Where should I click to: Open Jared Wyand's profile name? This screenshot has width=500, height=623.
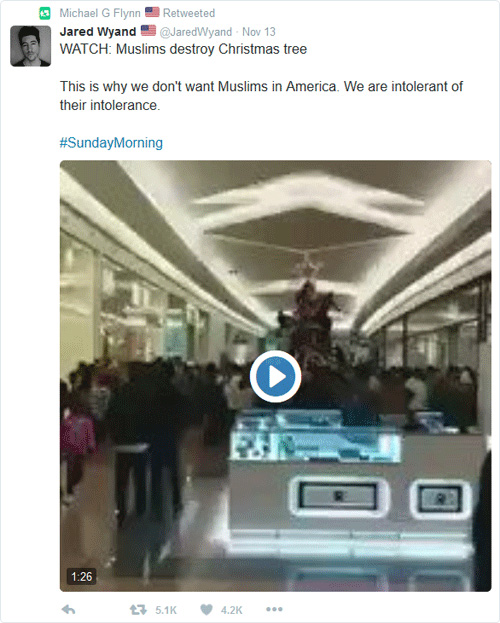coord(98,31)
